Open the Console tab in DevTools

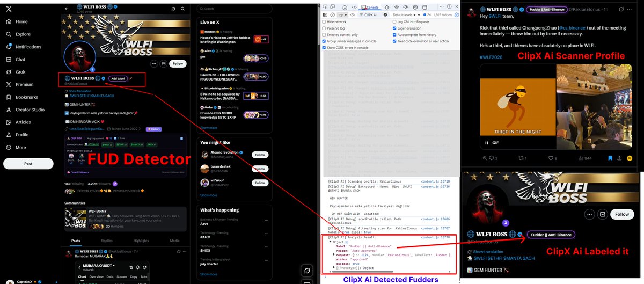pyautogui.click(x=370, y=8)
